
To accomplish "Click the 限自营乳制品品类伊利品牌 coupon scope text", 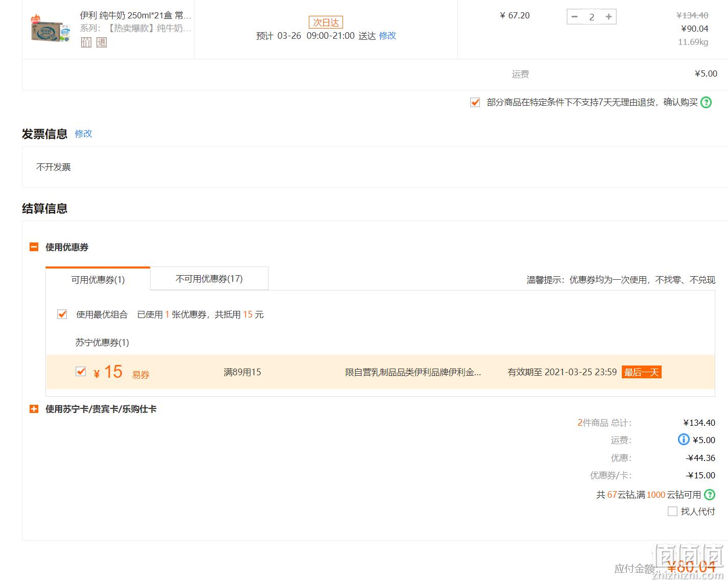I will [x=413, y=372].
